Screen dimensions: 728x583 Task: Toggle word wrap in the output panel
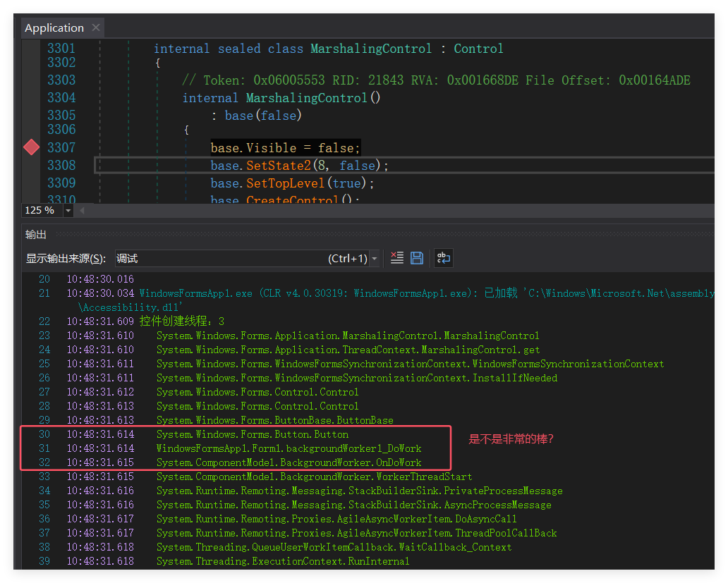443,258
